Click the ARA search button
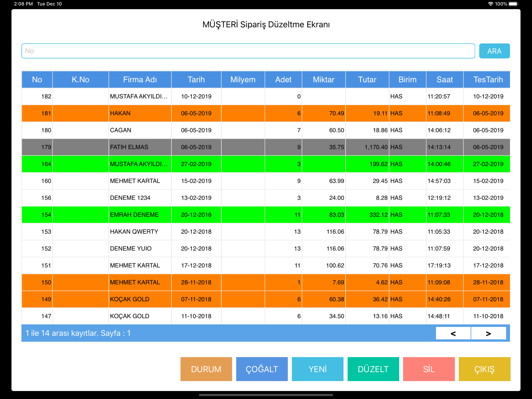The height and width of the screenshot is (399, 532). [494, 51]
